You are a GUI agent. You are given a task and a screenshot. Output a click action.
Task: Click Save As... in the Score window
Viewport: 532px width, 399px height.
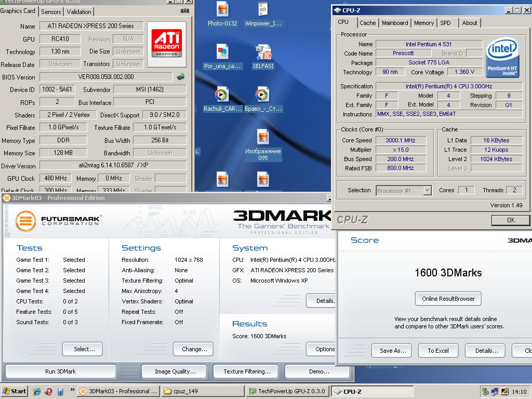392,351
